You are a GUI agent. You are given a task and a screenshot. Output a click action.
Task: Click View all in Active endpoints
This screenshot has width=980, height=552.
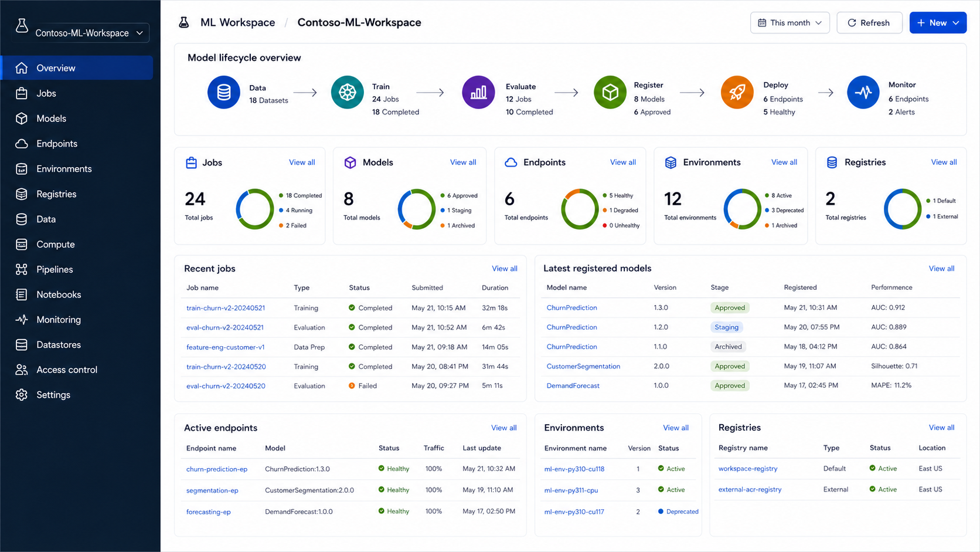[x=504, y=428]
